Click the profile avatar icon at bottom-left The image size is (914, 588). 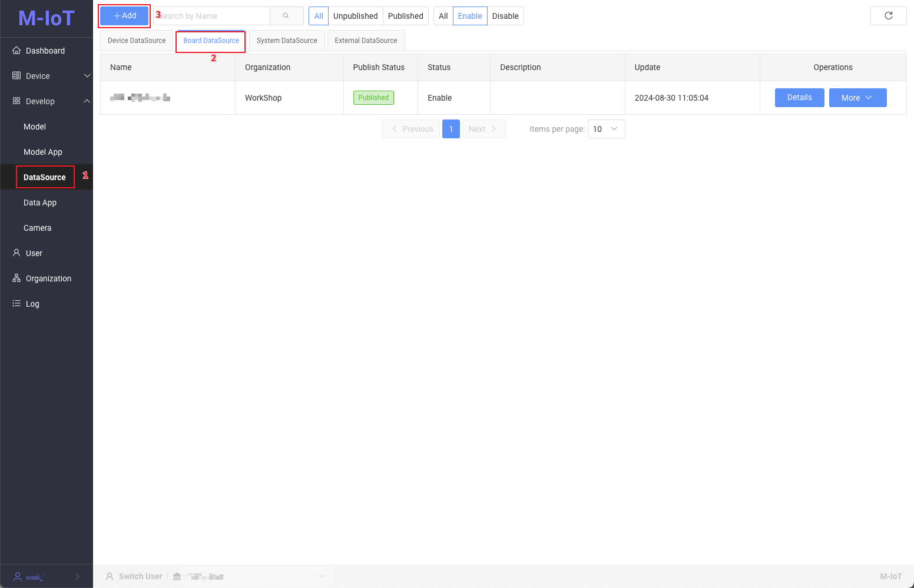18,577
